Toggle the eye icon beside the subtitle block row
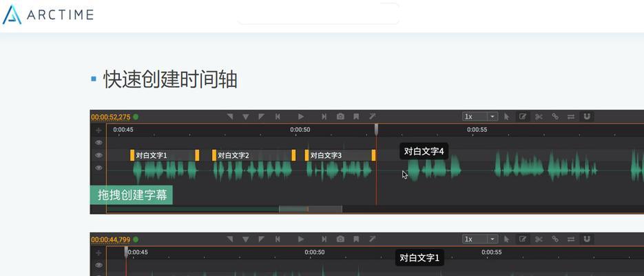Image resolution: width=644 pixels, height=276 pixels. tap(98, 155)
